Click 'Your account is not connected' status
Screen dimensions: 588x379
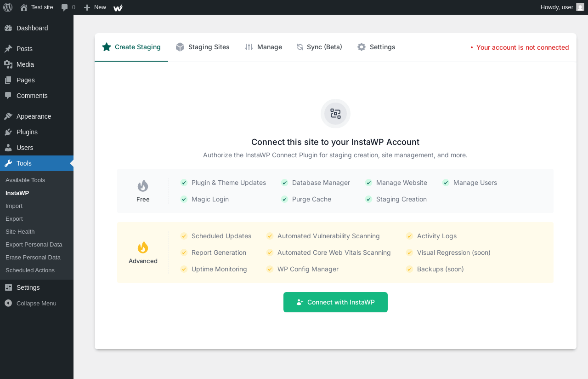click(x=520, y=47)
